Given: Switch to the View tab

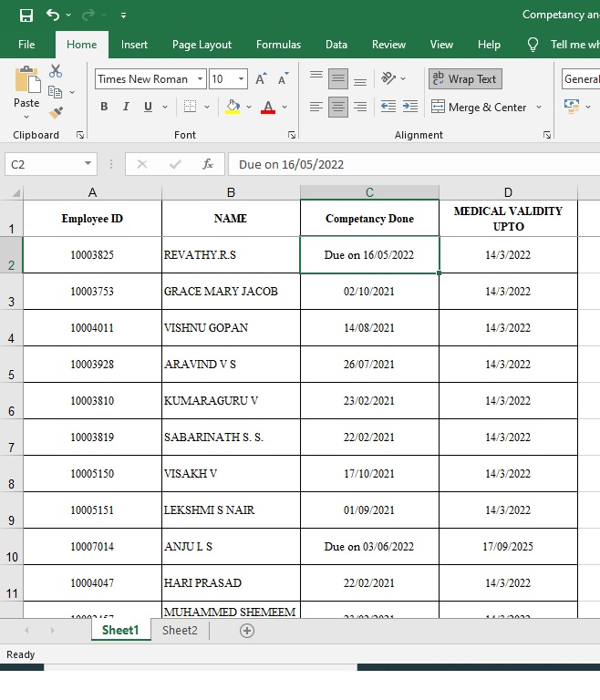Looking at the screenshot, I should click(441, 45).
